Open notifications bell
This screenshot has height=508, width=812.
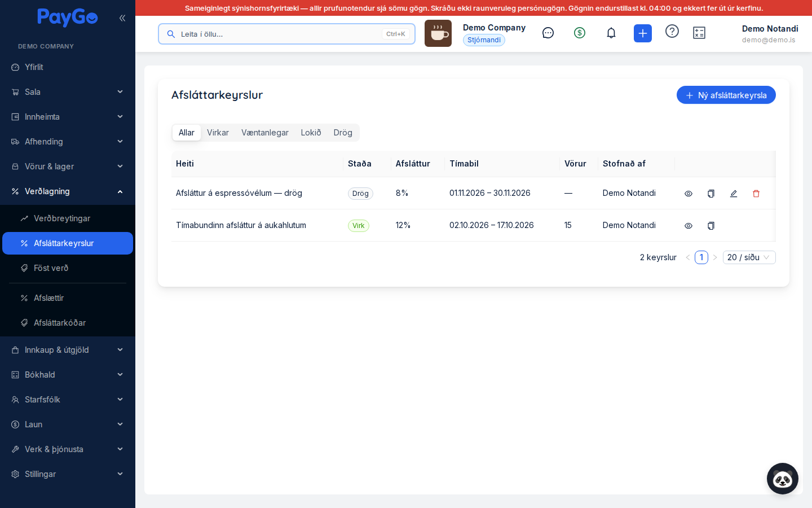pos(611,33)
